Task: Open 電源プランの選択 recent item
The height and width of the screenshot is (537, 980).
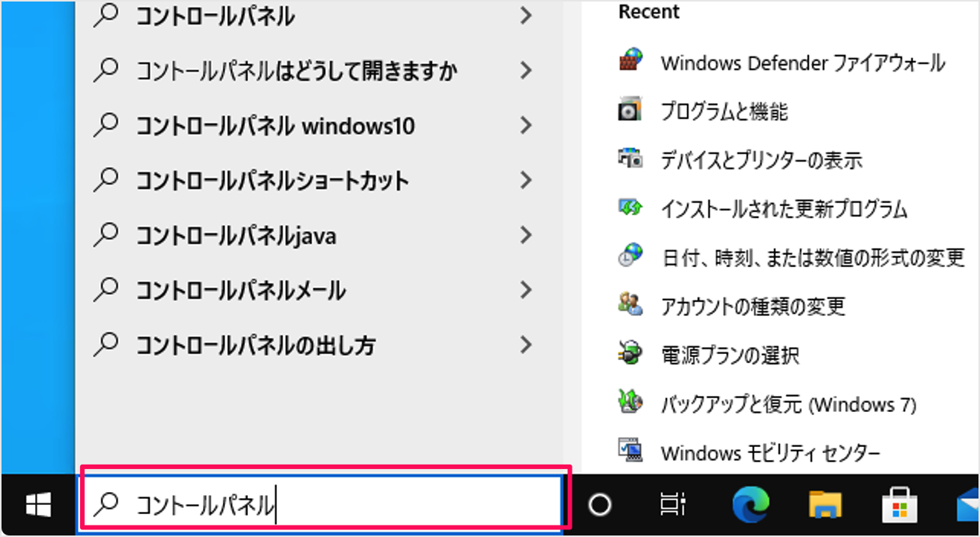Action: pos(730,355)
